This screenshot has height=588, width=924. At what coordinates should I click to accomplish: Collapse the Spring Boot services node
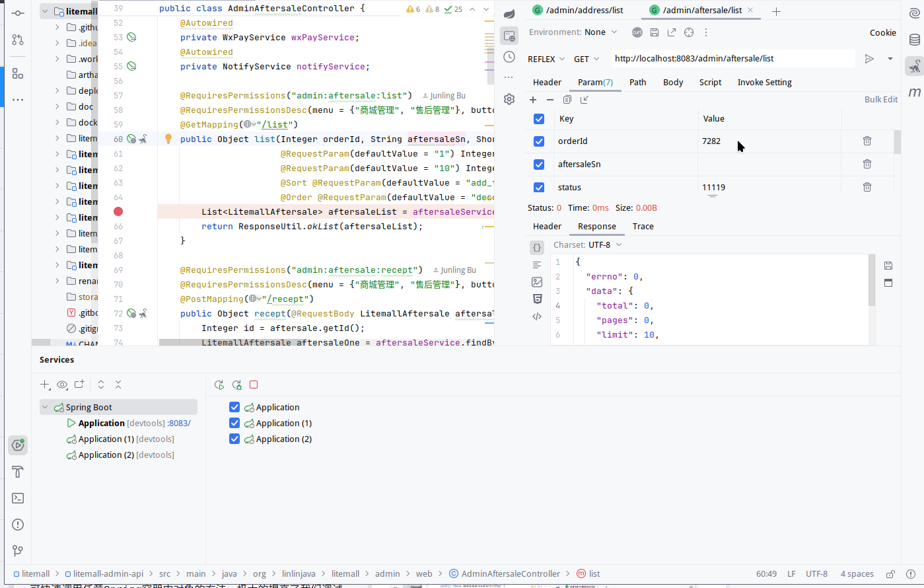click(46, 407)
